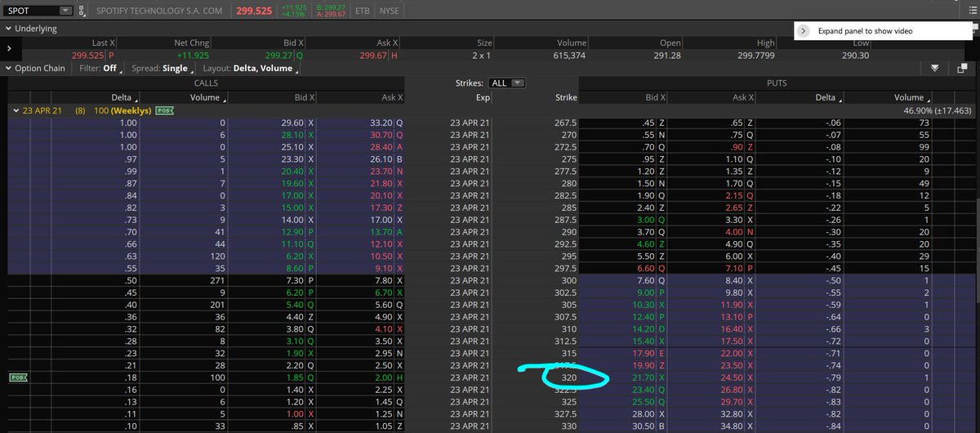Click the underlying Ask X value 299.67

click(372, 55)
